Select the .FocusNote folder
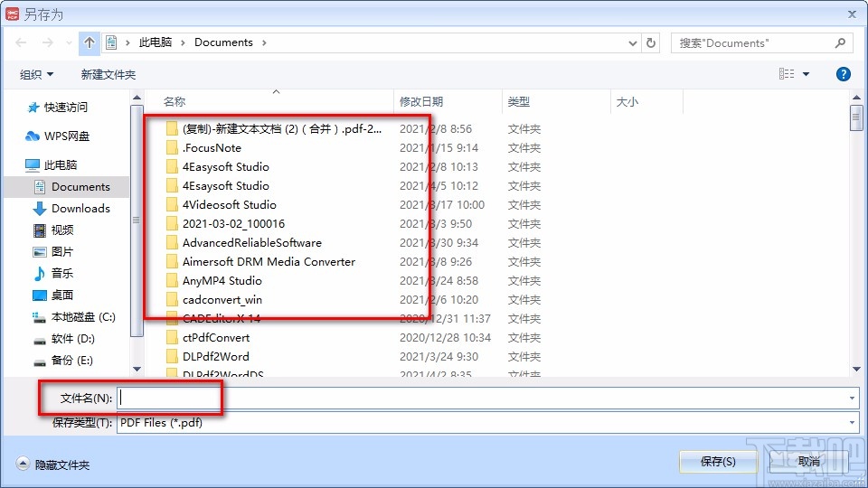Image resolution: width=868 pixels, height=488 pixels. tap(212, 147)
